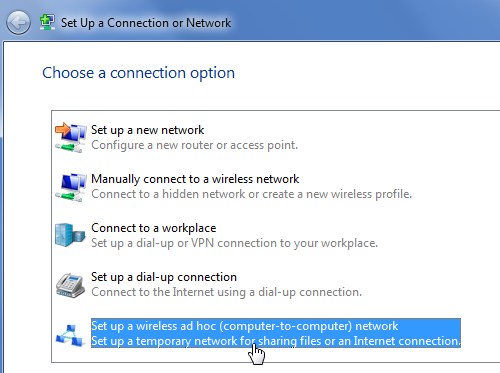Viewport: 500px width, 373px height.
Task: Choose 'Connect to a workplace' option
Action: tap(154, 228)
